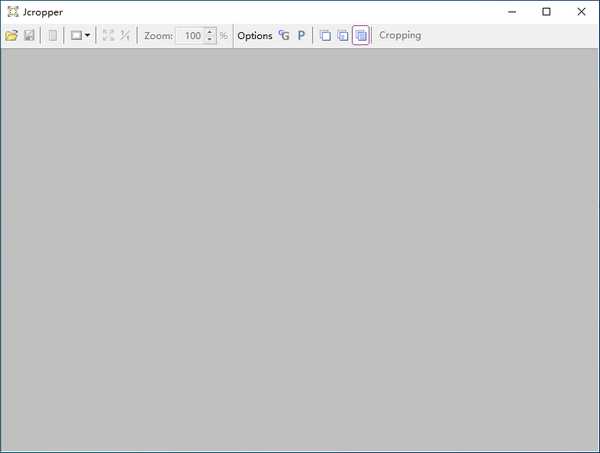This screenshot has height=453, width=600.
Task: Decrease zoom with the down stepper arrow
Action: (210, 39)
